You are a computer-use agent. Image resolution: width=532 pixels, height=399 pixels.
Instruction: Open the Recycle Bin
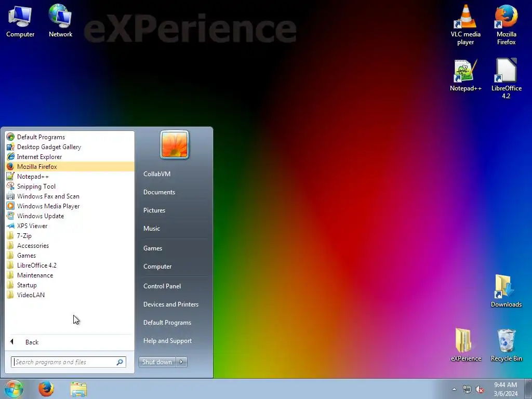(506, 345)
